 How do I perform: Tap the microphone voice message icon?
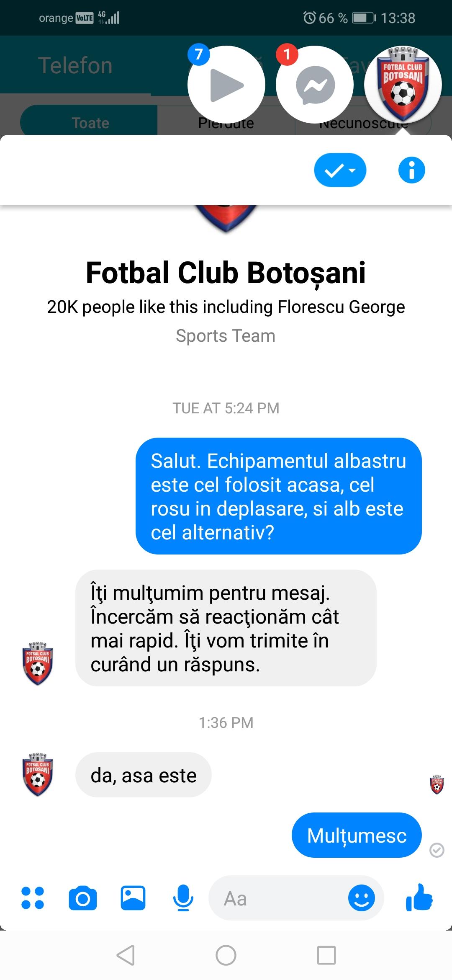[183, 898]
